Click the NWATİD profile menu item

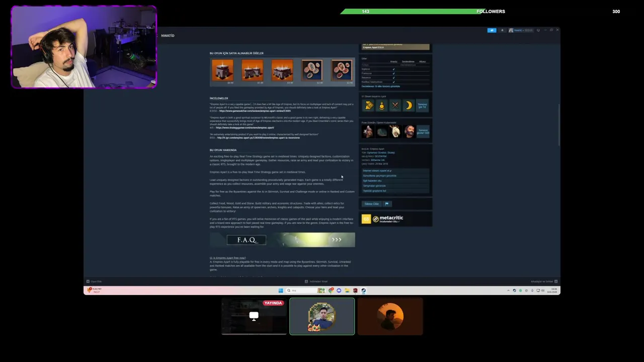point(168,36)
